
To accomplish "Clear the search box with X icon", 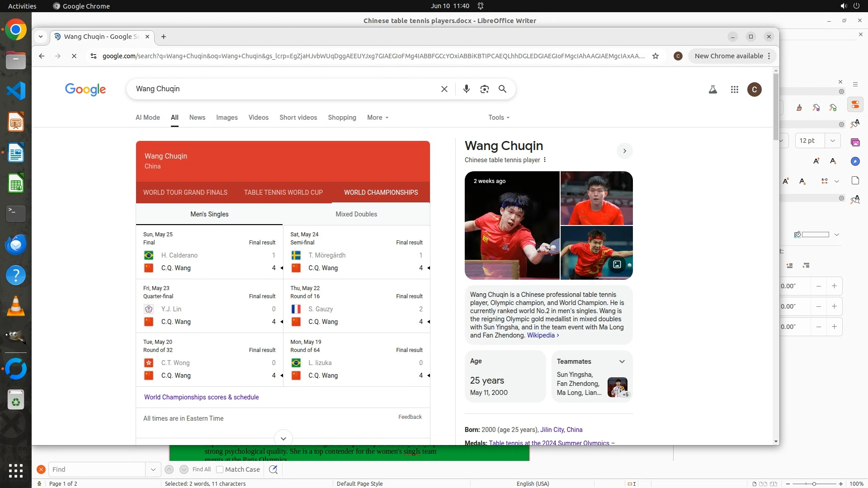I will [x=444, y=89].
